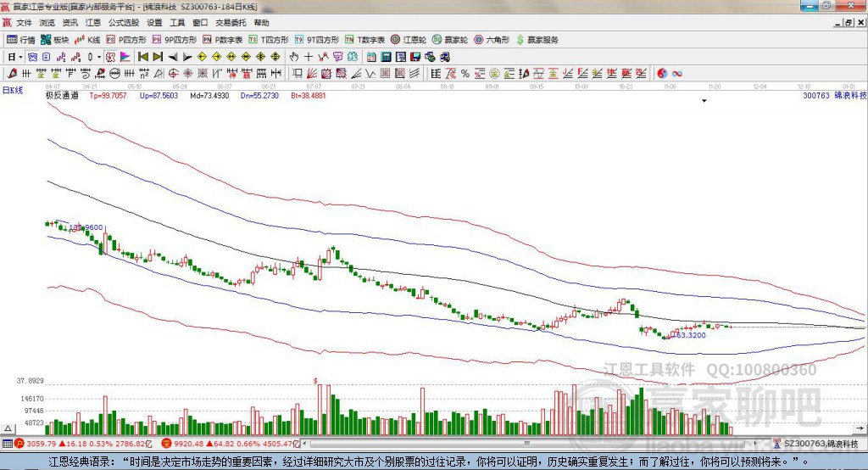
Task: Click the first yellow diamond left-arrow icon
Action: 202,57
